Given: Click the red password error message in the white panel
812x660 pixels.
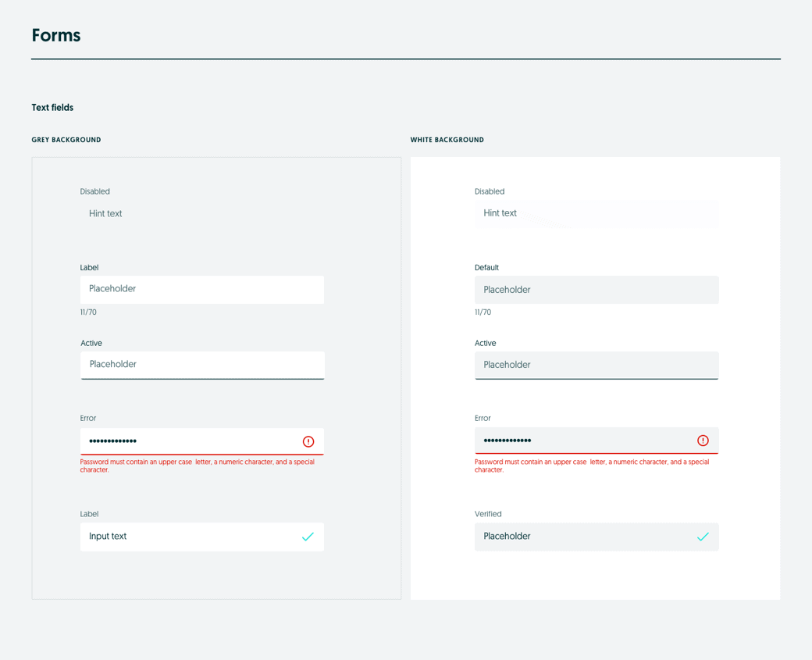Looking at the screenshot, I should (591, 466).
